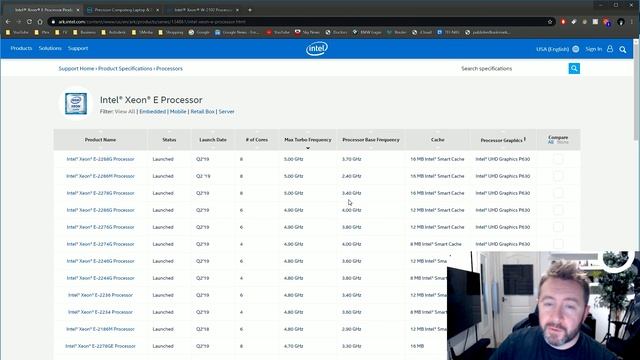Filter processors by Embedded

pos(153,111)
